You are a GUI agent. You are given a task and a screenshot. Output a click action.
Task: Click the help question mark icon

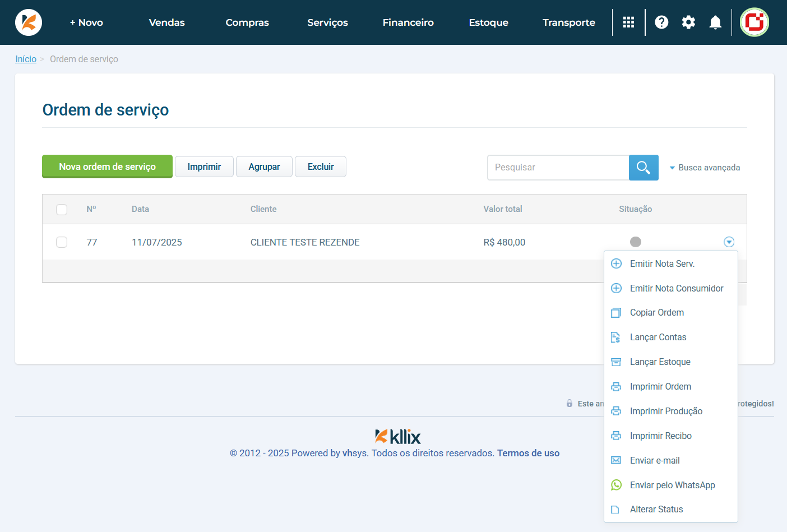click(x=661, y=22)
